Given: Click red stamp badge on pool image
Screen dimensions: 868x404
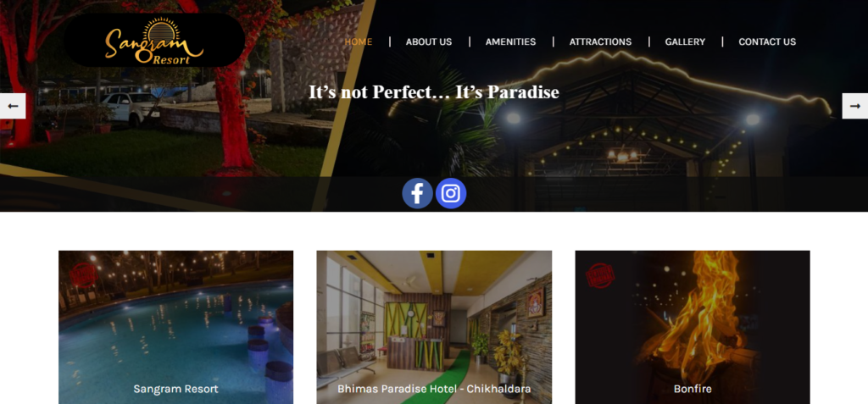Looking at the screenshot, I should click(84, 275).
